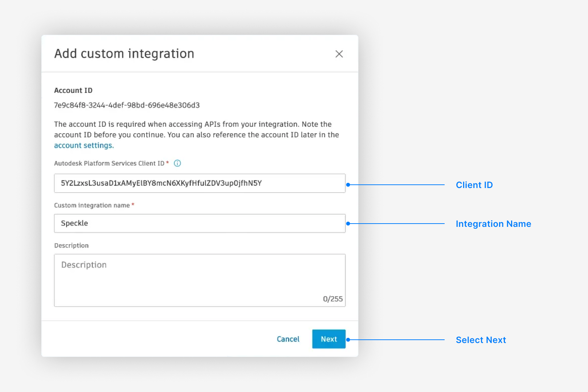Click the connector dot beside the Next button
This screenshot has height=392, width=588.
point(347,340)
